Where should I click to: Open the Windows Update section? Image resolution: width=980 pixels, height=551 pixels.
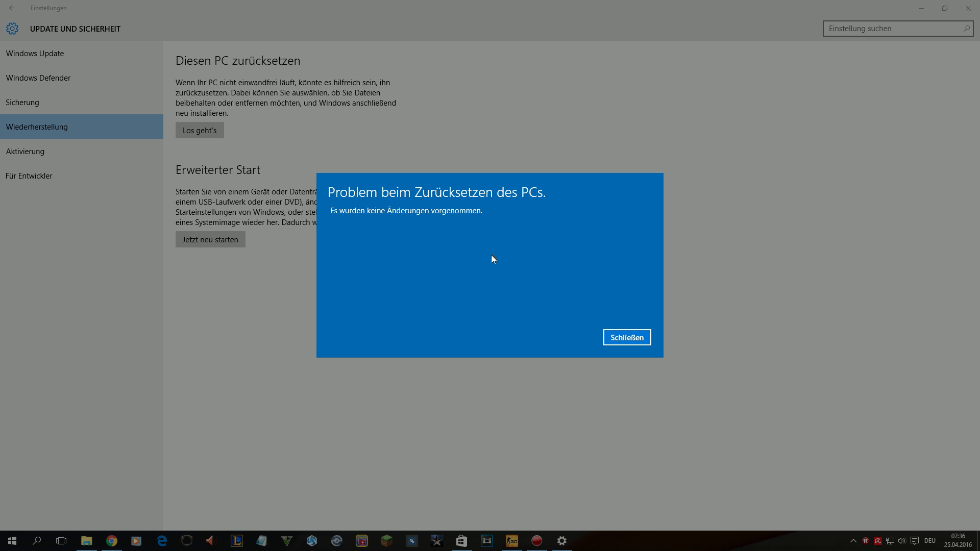pyautogui.click(x=35, y=54)
